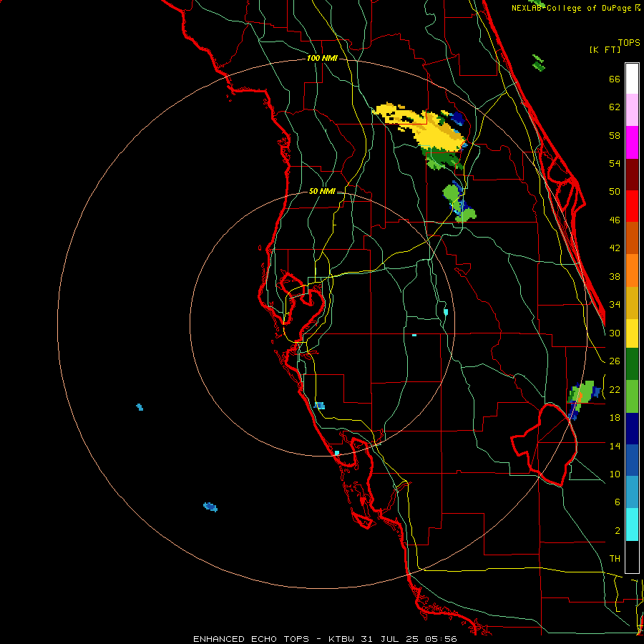
Task: Select the 62 legend value
Action: click(x=615, y=107)
